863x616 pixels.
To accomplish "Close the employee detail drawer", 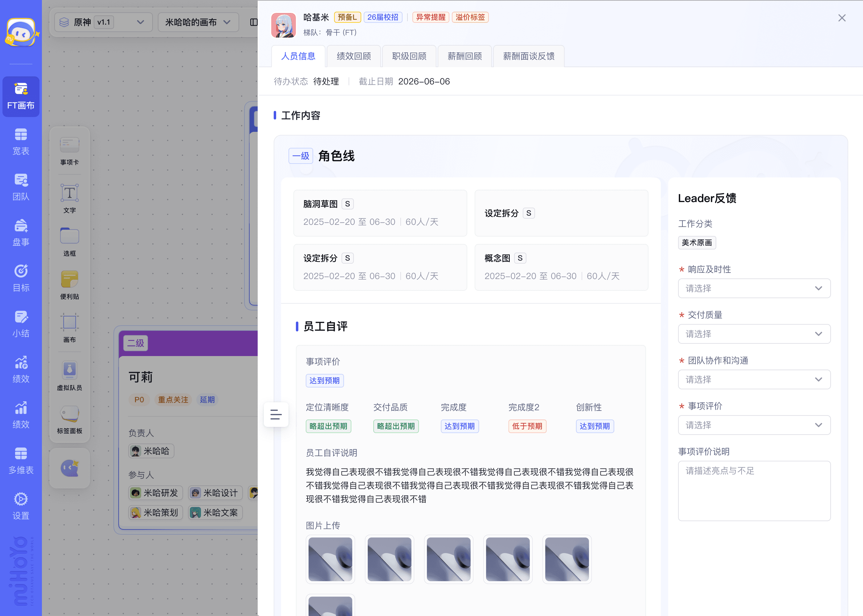I will 842,18.
